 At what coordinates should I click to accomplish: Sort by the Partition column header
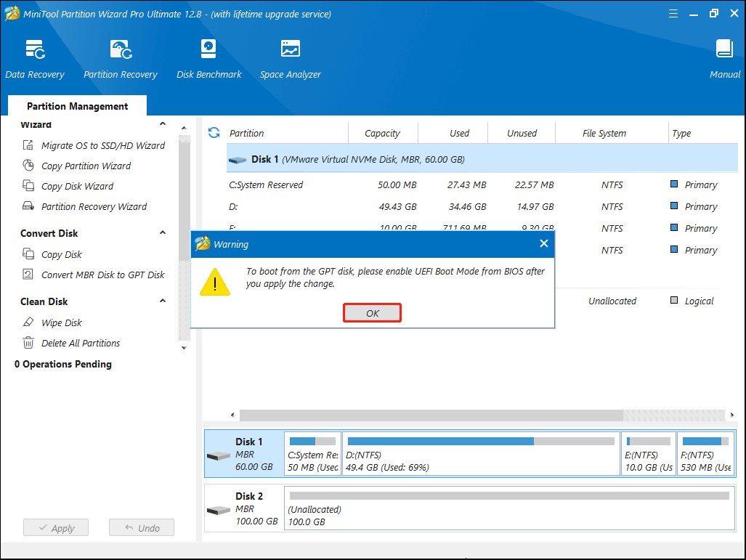(x=246, y=133)
